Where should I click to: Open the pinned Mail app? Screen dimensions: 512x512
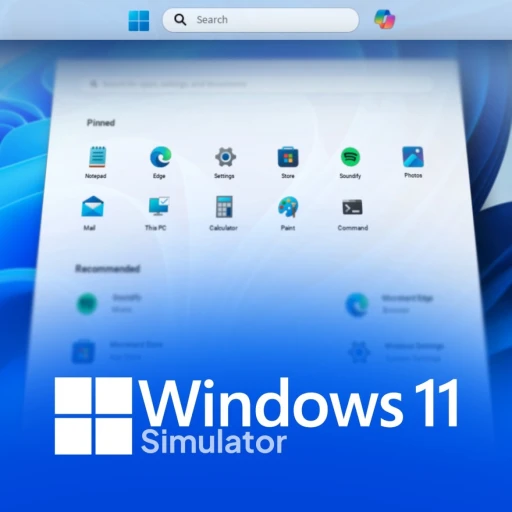[92, 213]
